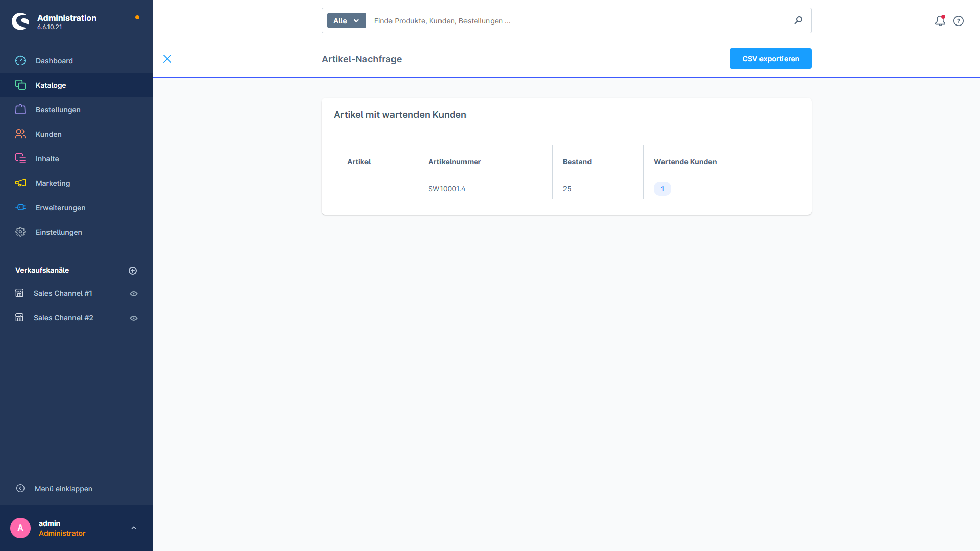This screenshot has height=551, width=980.
Task: Click the Shopware logo icon
Action: pyautogui.click(x=20, y=21)
